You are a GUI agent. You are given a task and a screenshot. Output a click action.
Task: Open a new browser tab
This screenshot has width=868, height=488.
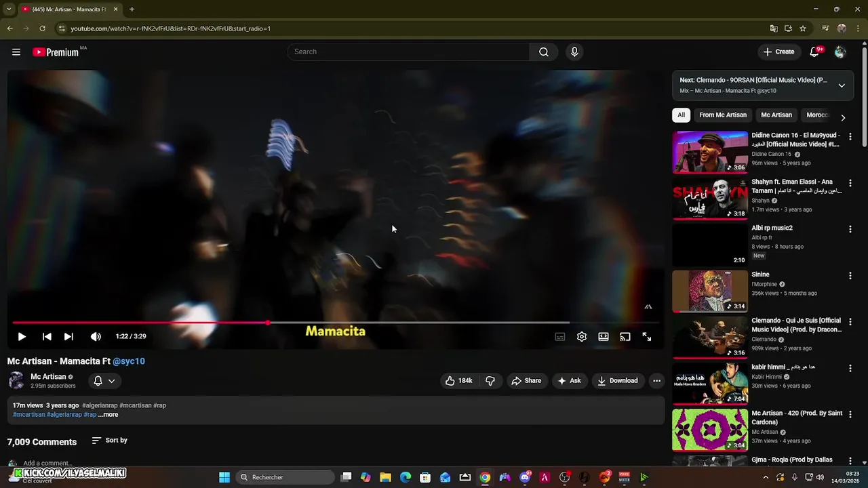pos(132,9)
